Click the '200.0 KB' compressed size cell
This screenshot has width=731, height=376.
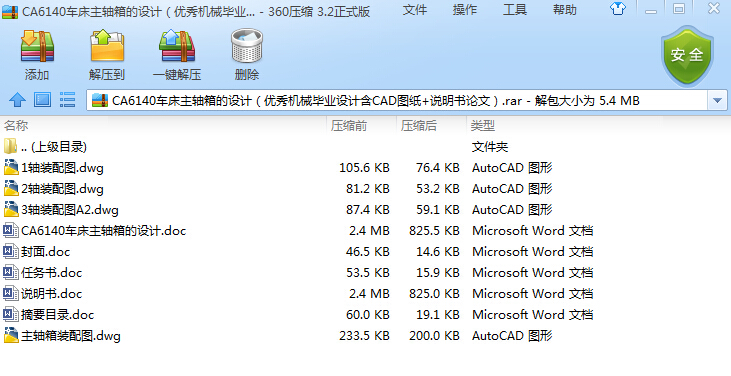point(434,335)
